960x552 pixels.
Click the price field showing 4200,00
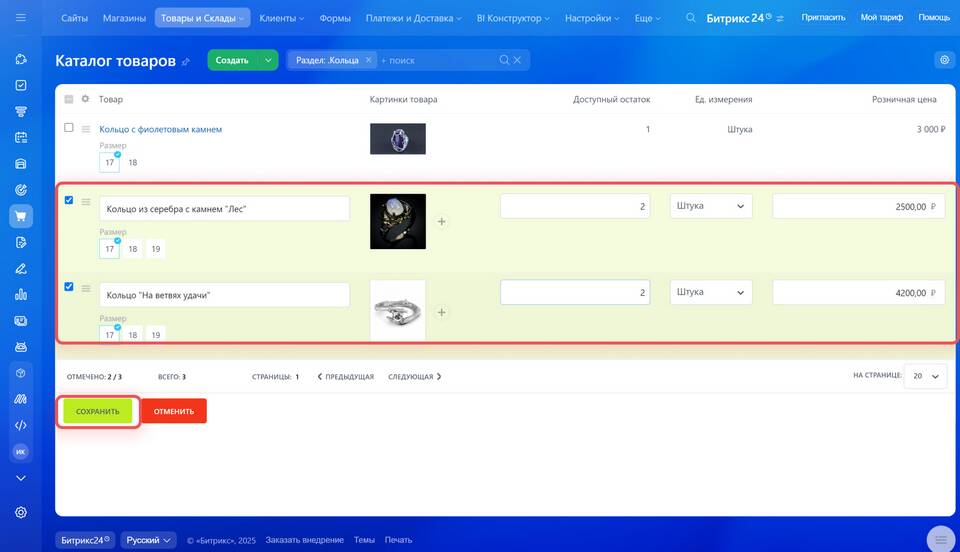pyautogui.click(x=858, y=292)
